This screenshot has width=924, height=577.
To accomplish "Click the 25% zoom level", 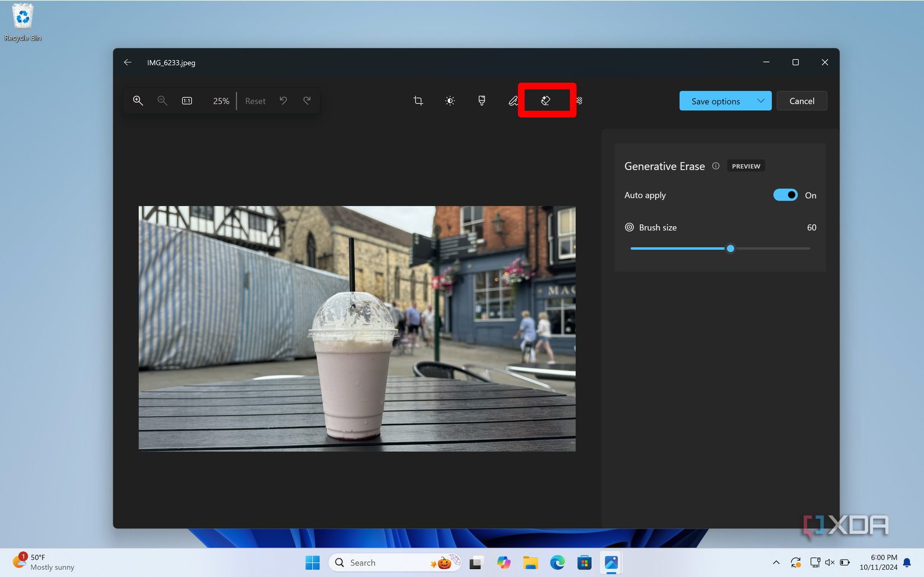I will (x=221, y=101).
